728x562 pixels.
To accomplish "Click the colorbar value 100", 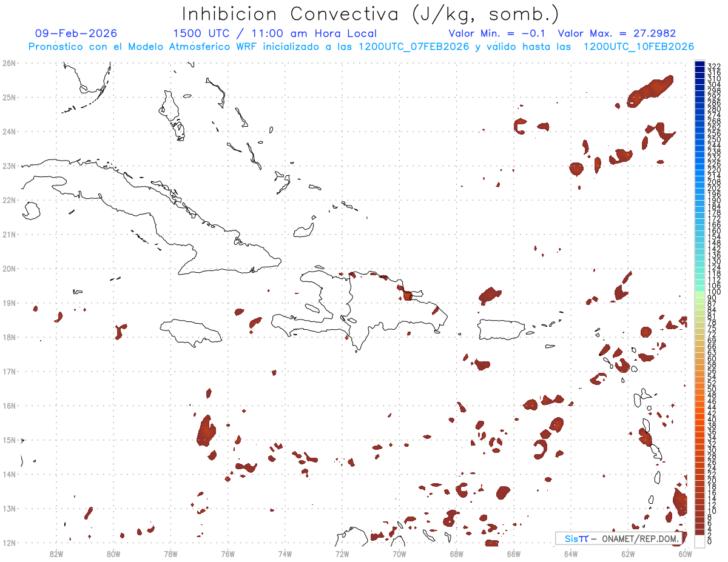I will tap(714, 292).
